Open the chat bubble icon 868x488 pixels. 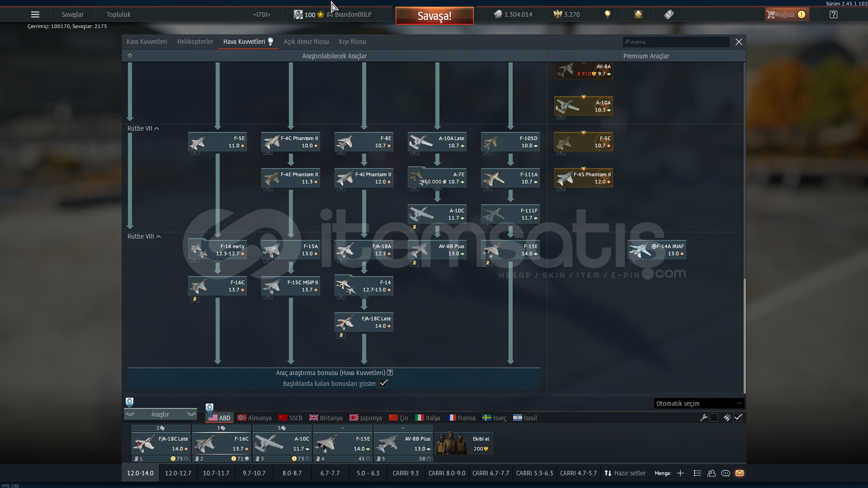click(x=726, y=473)
